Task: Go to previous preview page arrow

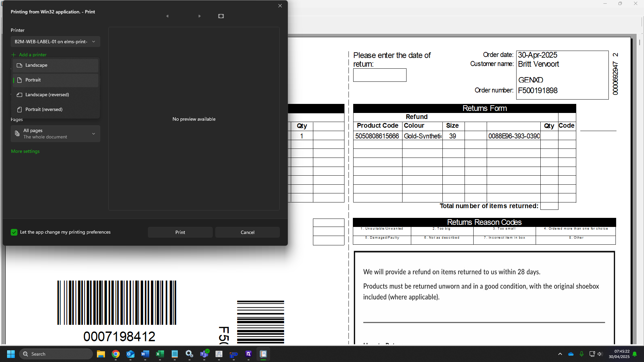Action: 167,16
